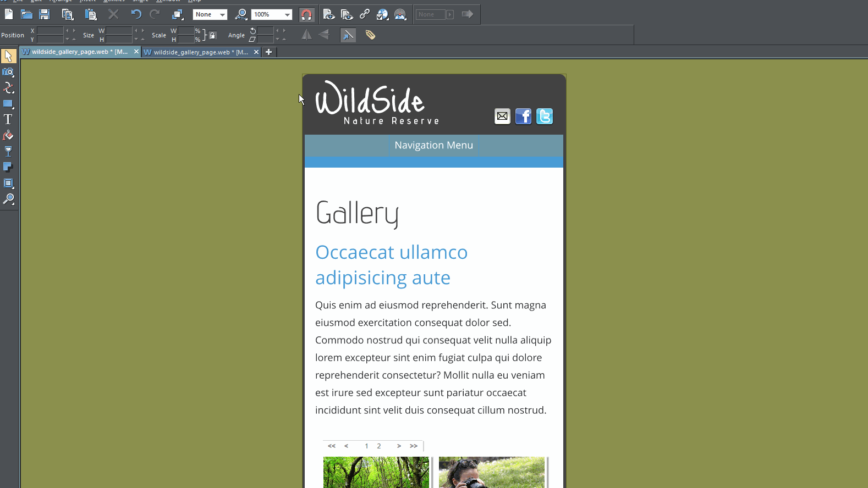
Task: Click the email envelope icon on page
Action: [502, 117]
